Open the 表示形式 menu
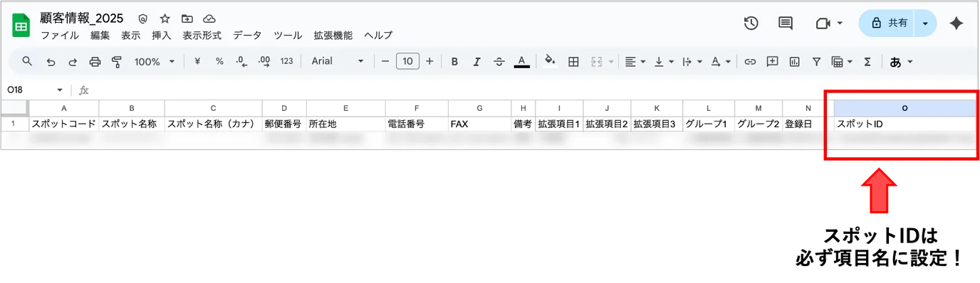This screenshot has width=980, height=283. click(x=202, y=36)
